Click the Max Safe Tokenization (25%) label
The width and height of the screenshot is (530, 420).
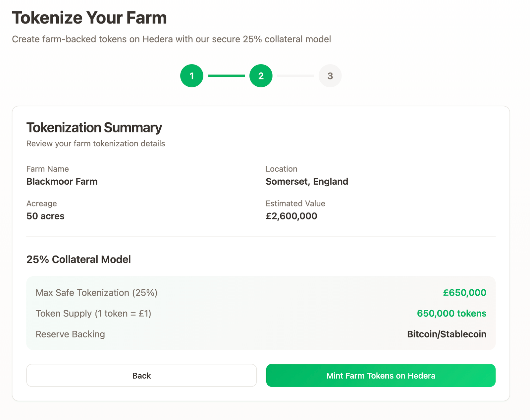click(x=96, y=293)
